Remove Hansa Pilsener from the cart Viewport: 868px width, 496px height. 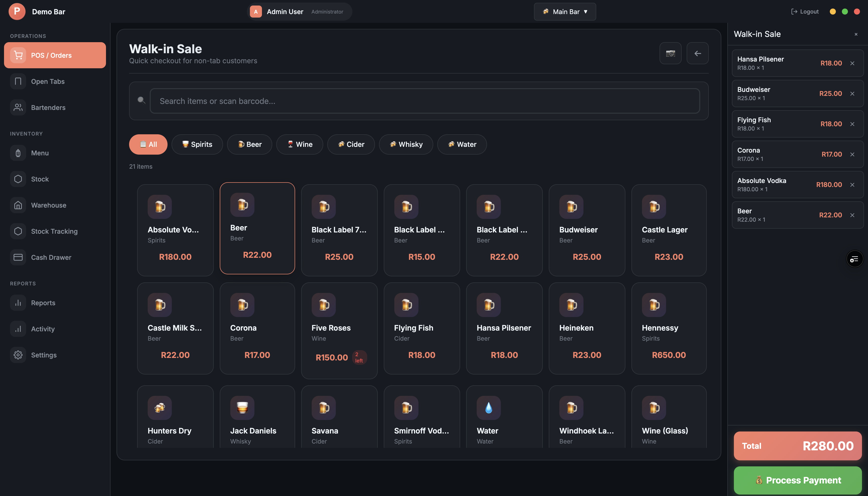(x=852, y=63)
